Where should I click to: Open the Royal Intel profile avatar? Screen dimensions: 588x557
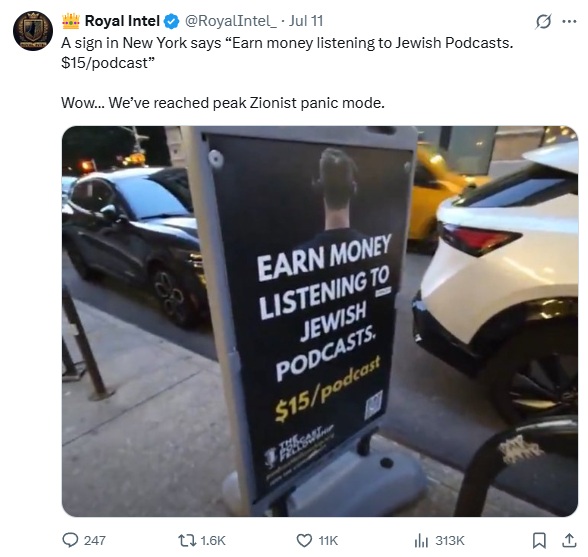tap(33, 31)
